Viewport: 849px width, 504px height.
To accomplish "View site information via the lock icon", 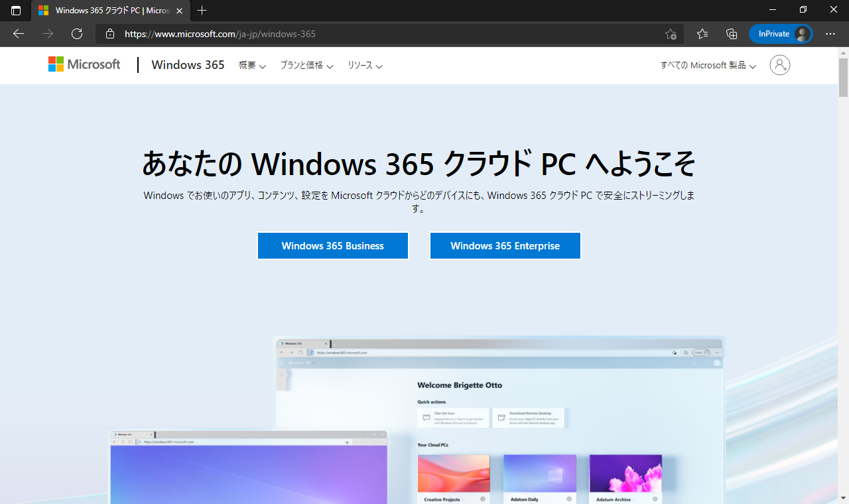I will coord(110,34).
